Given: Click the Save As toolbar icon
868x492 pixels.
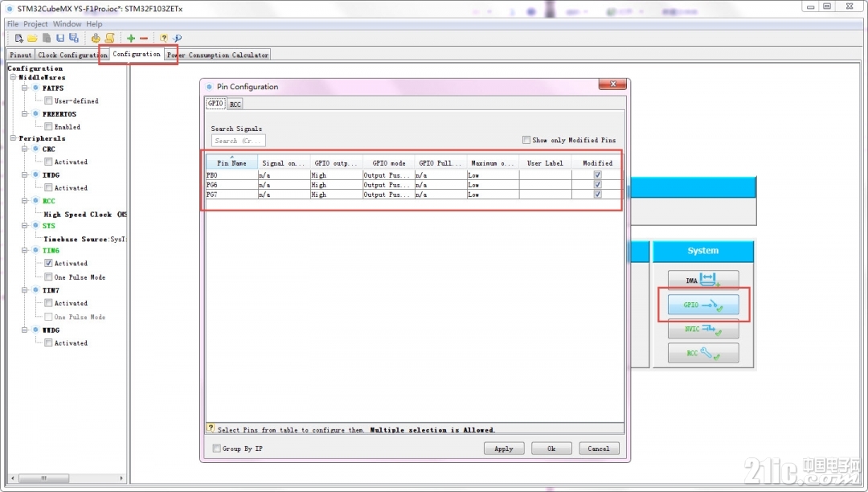Looking at the screenshot, I should 74,39.
